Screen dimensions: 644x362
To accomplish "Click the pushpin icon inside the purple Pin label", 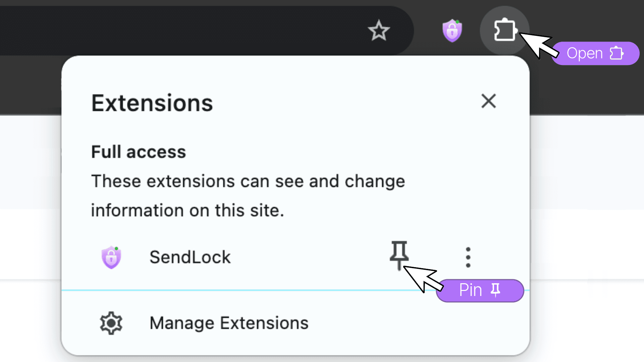I will (495, 290).
